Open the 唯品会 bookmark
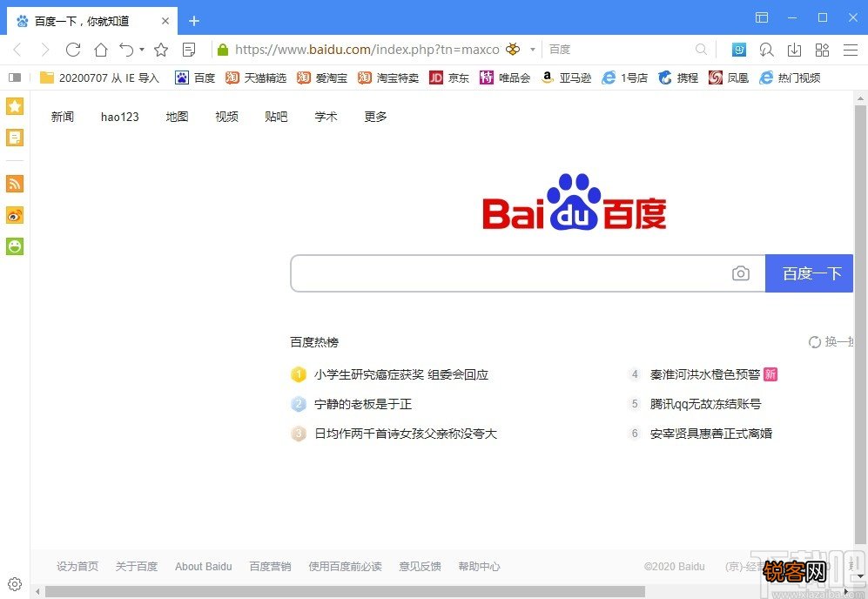868x599 pixels. click(505, 78)
